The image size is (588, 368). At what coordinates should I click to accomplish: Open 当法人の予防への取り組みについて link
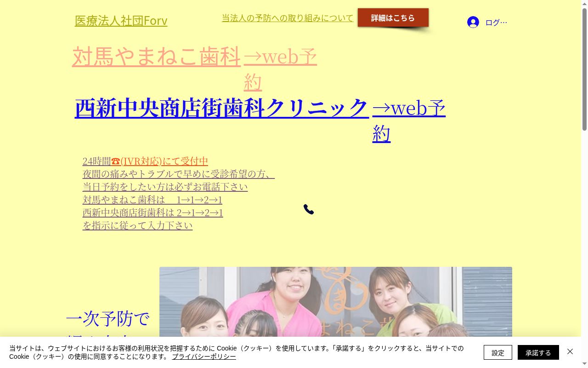288,18
